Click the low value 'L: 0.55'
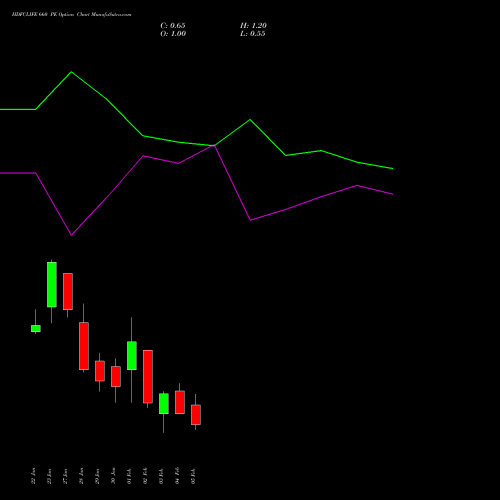500x500 pixels. (x=253, y=34)
